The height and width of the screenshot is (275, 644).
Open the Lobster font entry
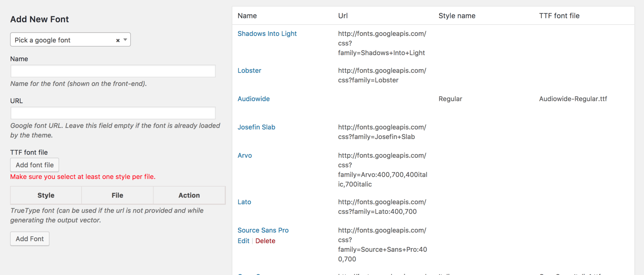point(249,70)
